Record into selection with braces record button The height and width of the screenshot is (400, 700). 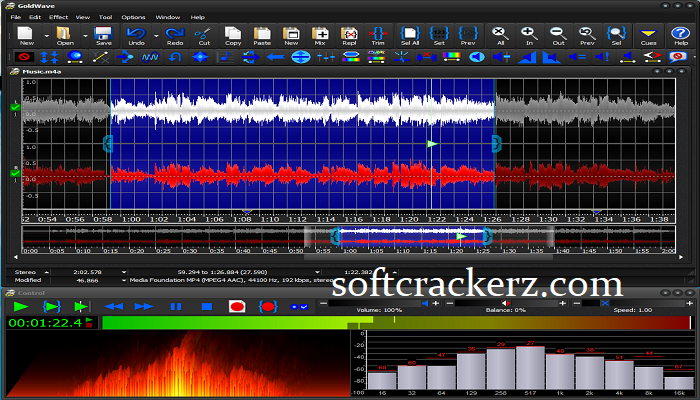tap(268, 307)
